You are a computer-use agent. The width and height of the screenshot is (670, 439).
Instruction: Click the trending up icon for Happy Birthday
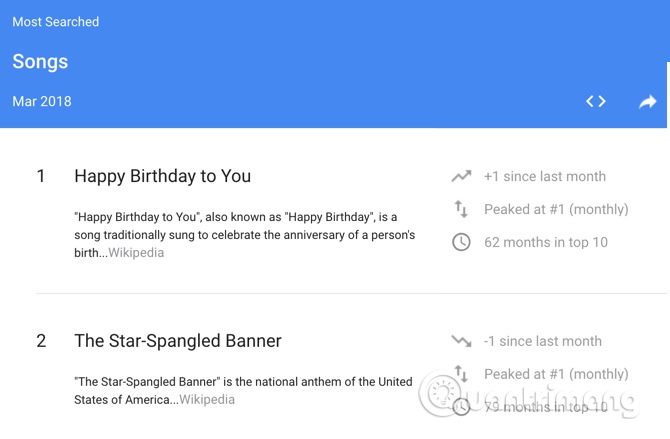[x=461, y=176]
